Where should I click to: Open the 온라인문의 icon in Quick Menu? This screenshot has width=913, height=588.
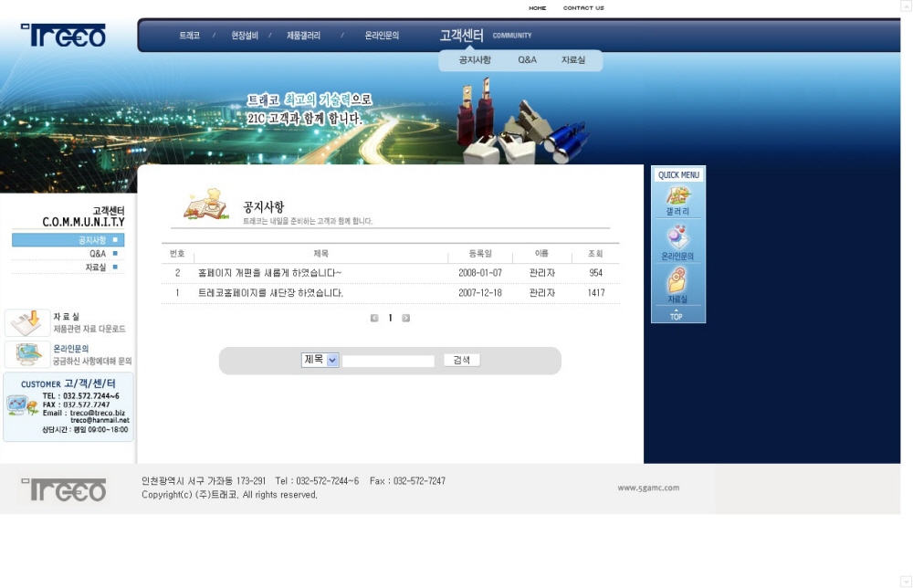pos(677,239)
